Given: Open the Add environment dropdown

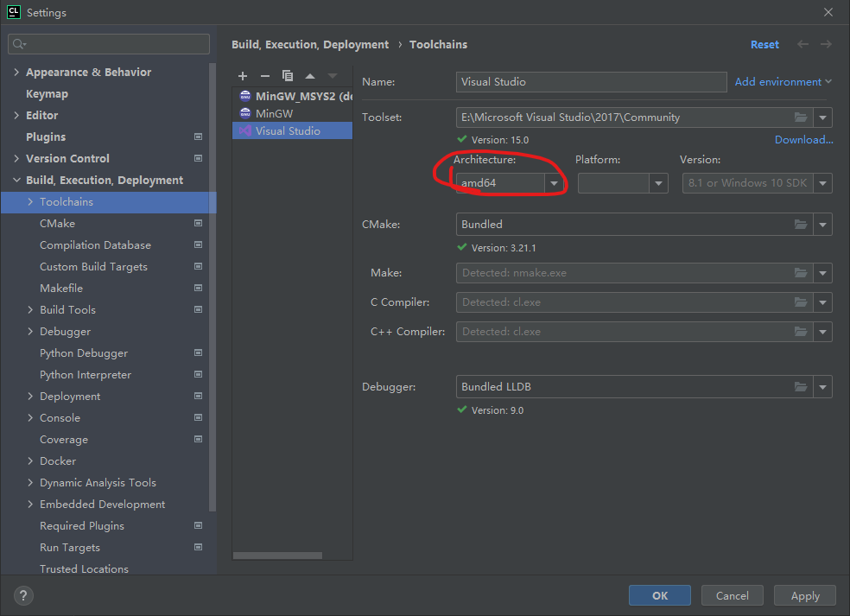Looking at the screenshot, I should (783, 82).
